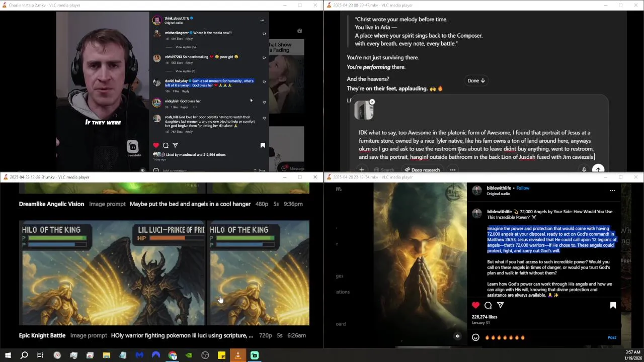Select Epic Knight Battle title text

pyautogui.click(x=42, y=335)
